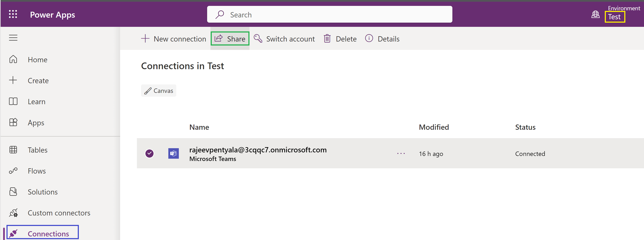
Task: Open rajeevpentyala@3cqqc7.onmicrosoft.com connection
Action: 258,150
